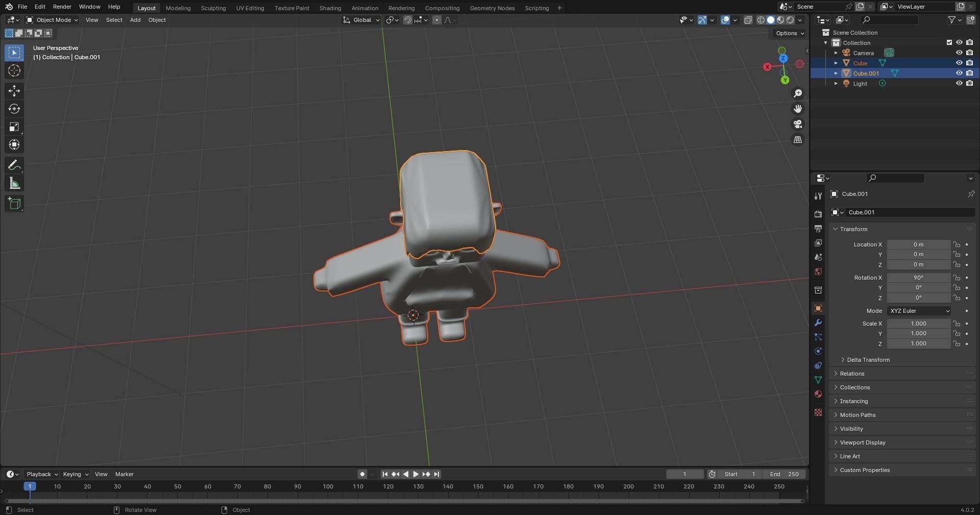Click the pan hand viewport icon
980x515 pixels.
[x=797, y=109]
